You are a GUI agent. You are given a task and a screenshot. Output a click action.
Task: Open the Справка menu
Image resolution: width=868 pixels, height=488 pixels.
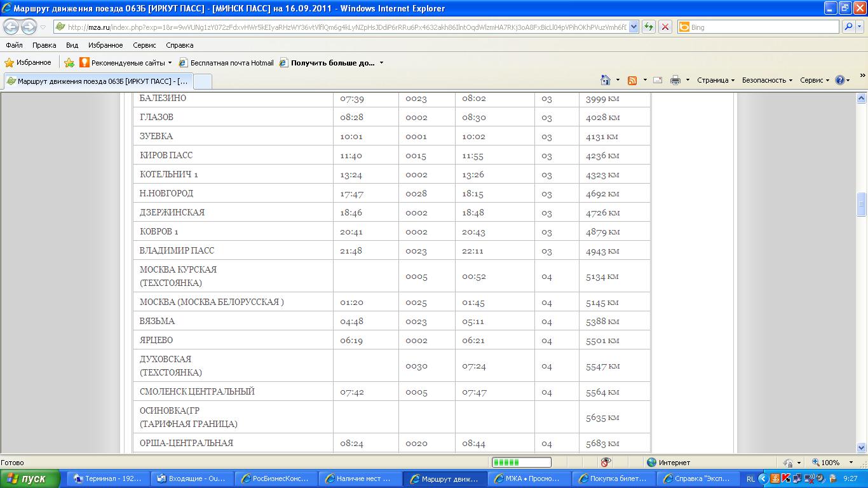click(x=179, y=45)
